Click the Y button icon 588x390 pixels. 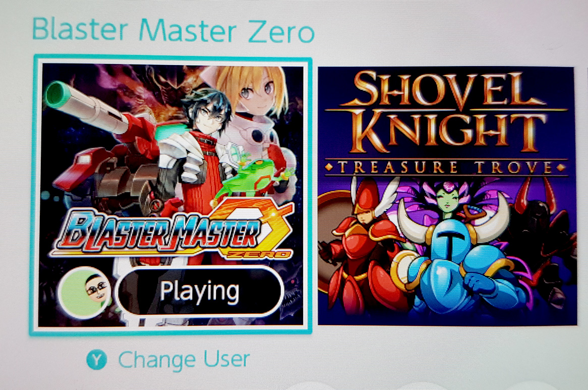(97, 359)
